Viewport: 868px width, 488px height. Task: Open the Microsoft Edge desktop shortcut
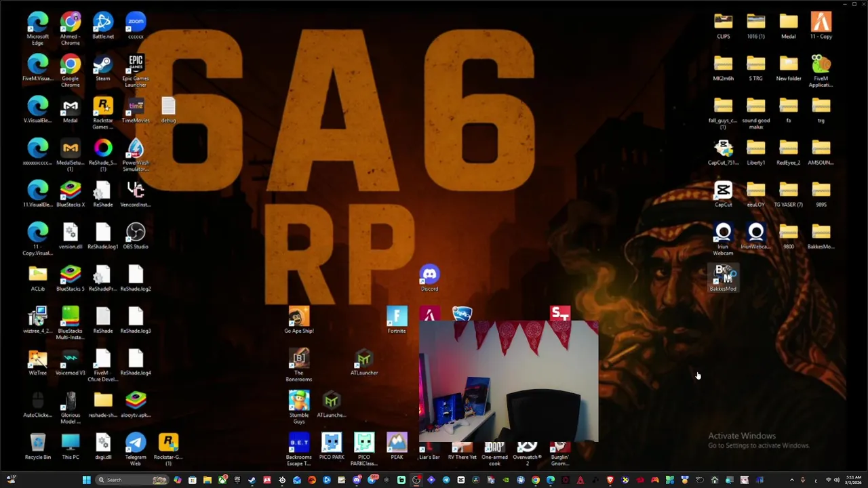(38, 28)
